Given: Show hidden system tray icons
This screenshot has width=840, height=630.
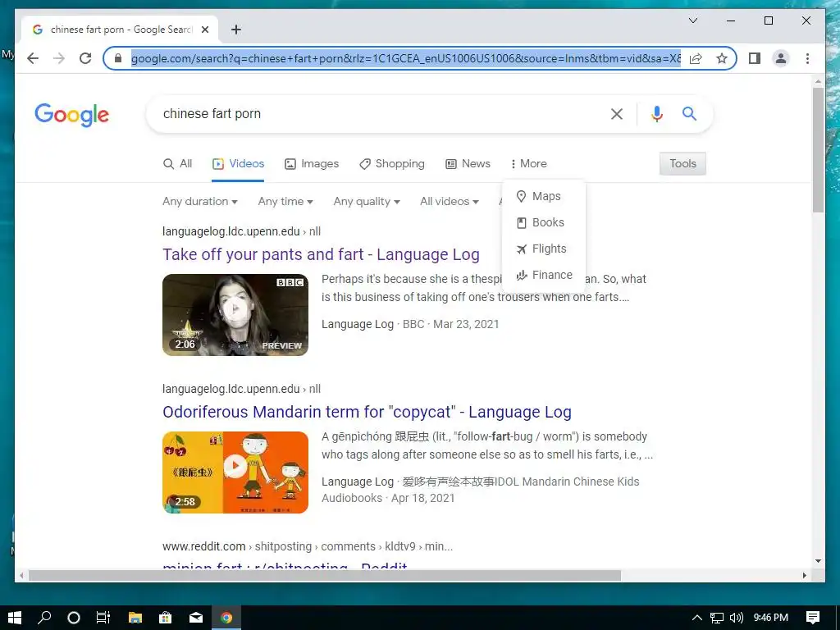Looking at the screenshot, I should [x=697, y=618].
